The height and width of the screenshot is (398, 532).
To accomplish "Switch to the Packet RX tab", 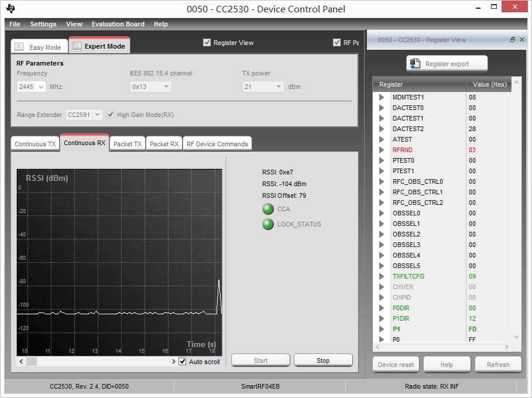I will 164,144.
